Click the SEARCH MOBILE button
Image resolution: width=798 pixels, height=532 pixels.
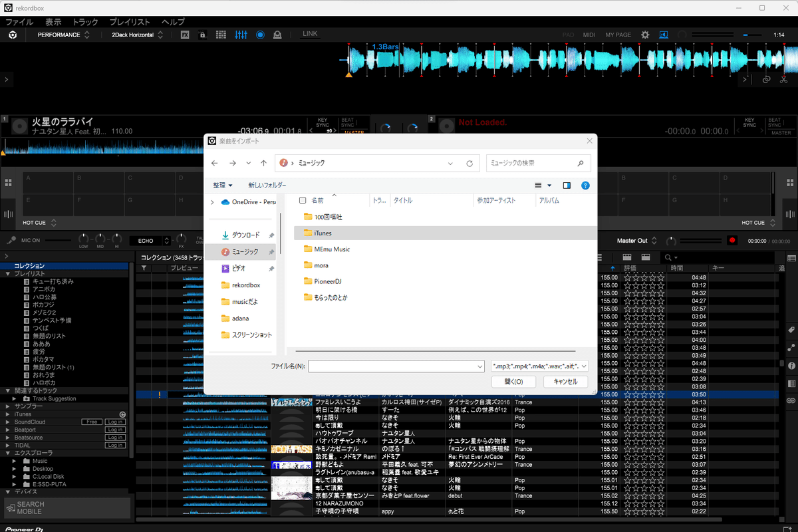coord(66,508)
